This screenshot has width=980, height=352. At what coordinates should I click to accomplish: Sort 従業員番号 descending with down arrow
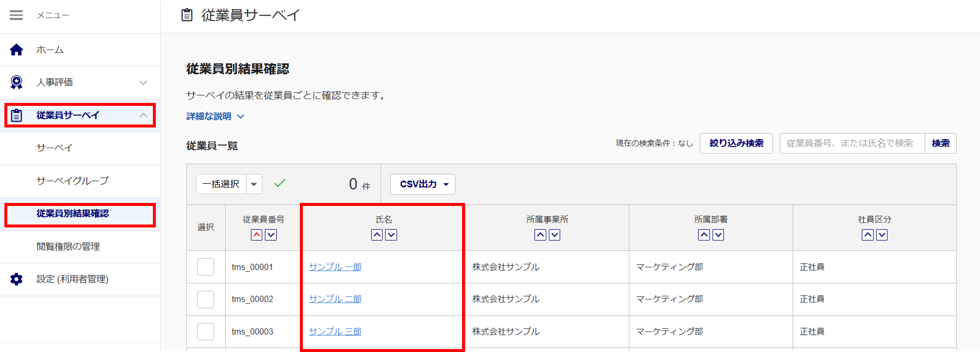click(x=271, y=235)
